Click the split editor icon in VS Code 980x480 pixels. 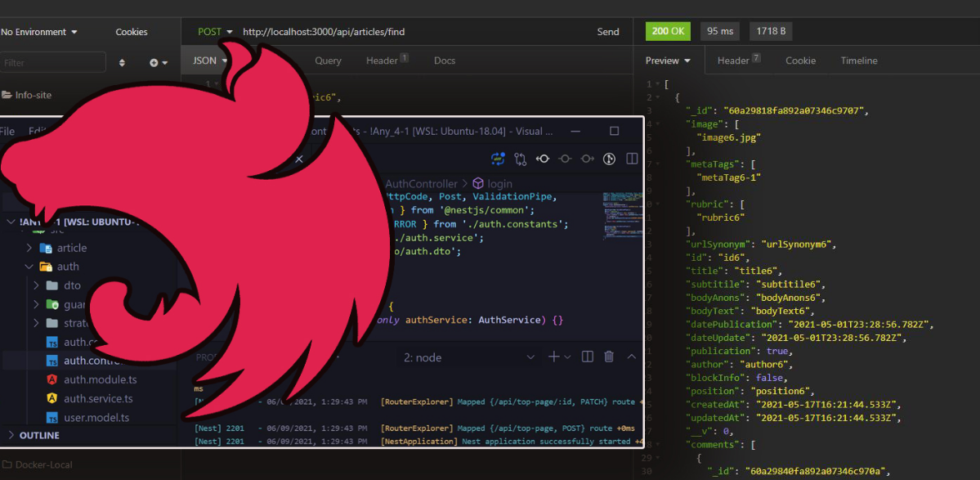(632, 159)
